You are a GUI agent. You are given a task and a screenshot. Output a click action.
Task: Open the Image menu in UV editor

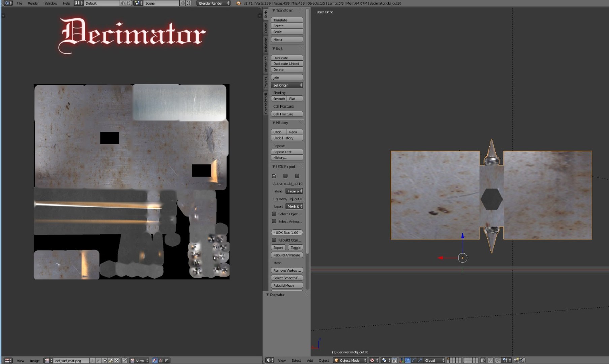[x=35, y=360]
